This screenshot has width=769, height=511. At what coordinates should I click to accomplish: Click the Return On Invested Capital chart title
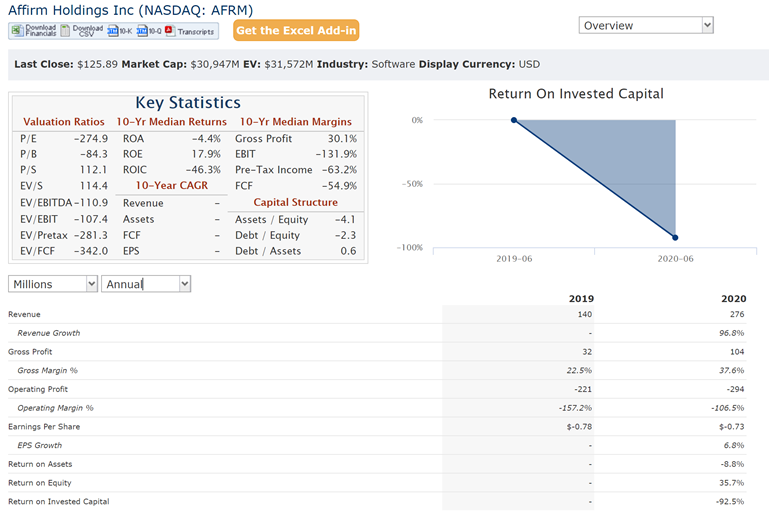[x=576, y=94]
